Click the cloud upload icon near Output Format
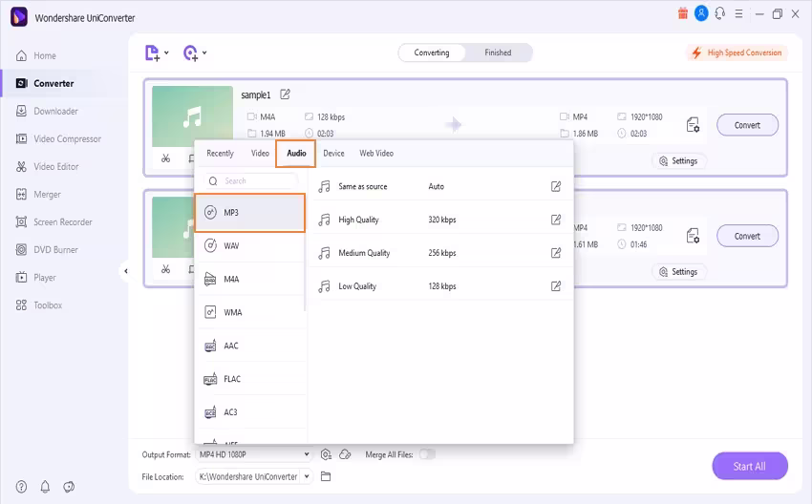The width and height of the screenshot is (812, 504). coord(345,454)
